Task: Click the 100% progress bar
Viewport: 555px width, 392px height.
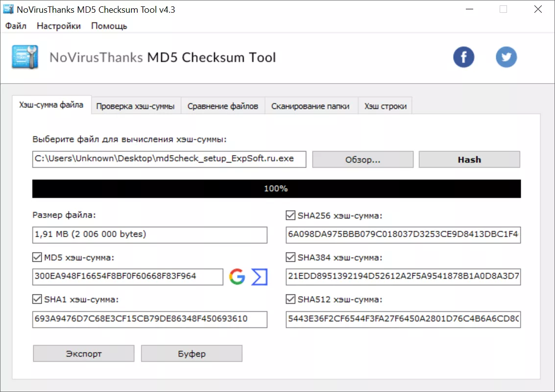Action: click(276, 188)
